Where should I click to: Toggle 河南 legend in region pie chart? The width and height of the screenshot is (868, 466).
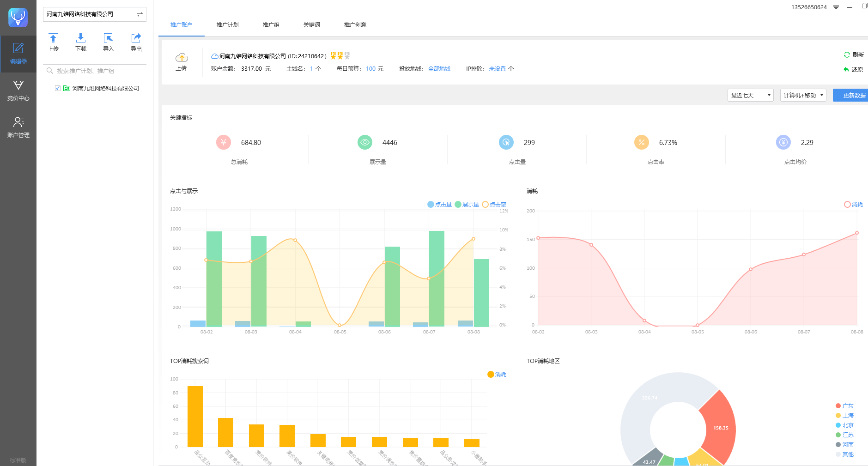(x=844, y=445)
